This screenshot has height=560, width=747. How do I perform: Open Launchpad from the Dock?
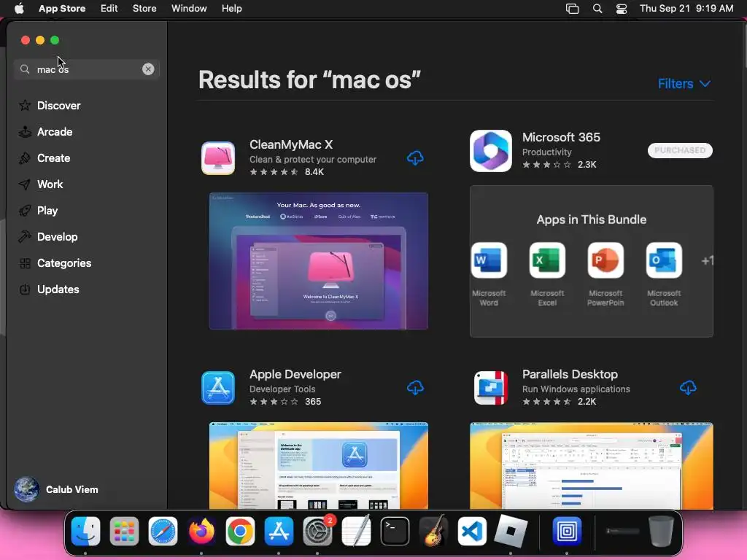(124, 531)
